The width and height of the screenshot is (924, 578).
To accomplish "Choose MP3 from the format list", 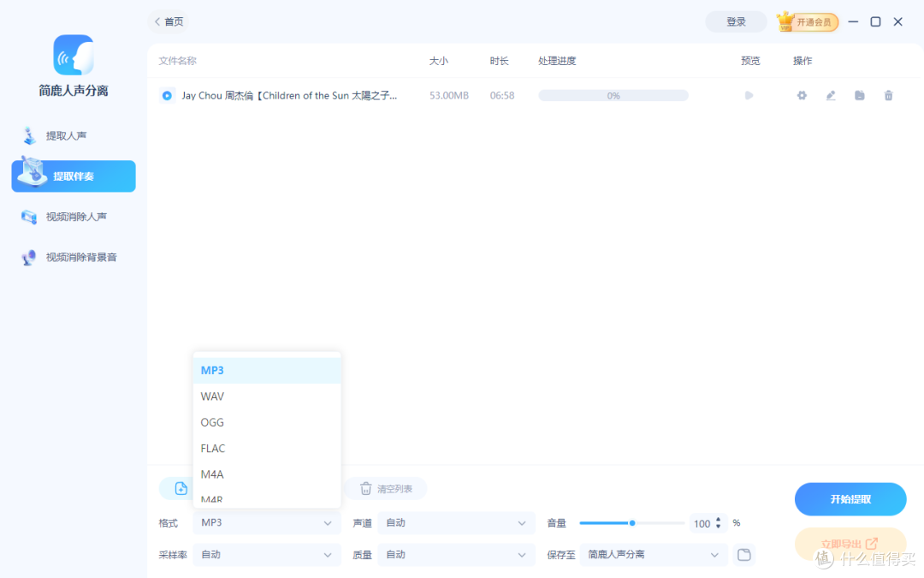I will tap(267, 371).
